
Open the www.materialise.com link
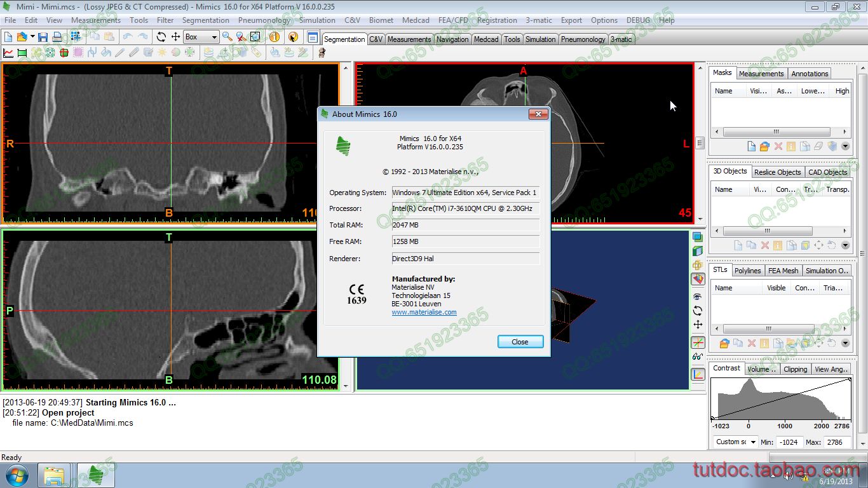point(424,312)
